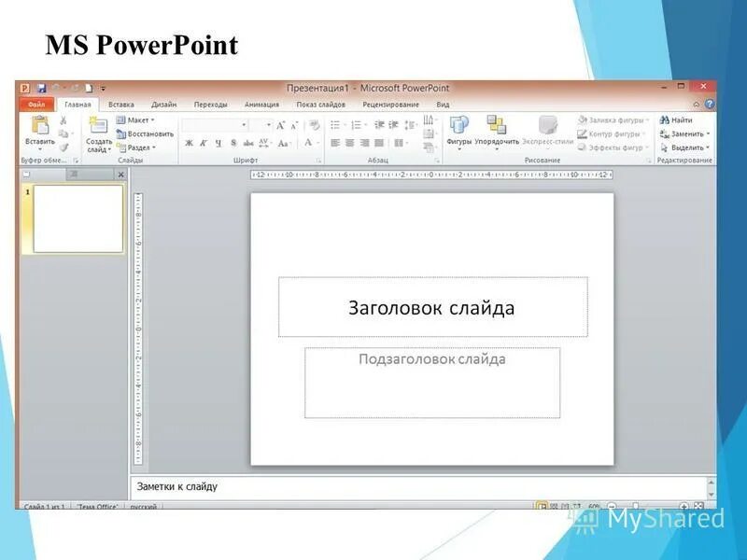Open the columns dropdown in Абзац group
The image size is (747, 560).
coord(401,143)
